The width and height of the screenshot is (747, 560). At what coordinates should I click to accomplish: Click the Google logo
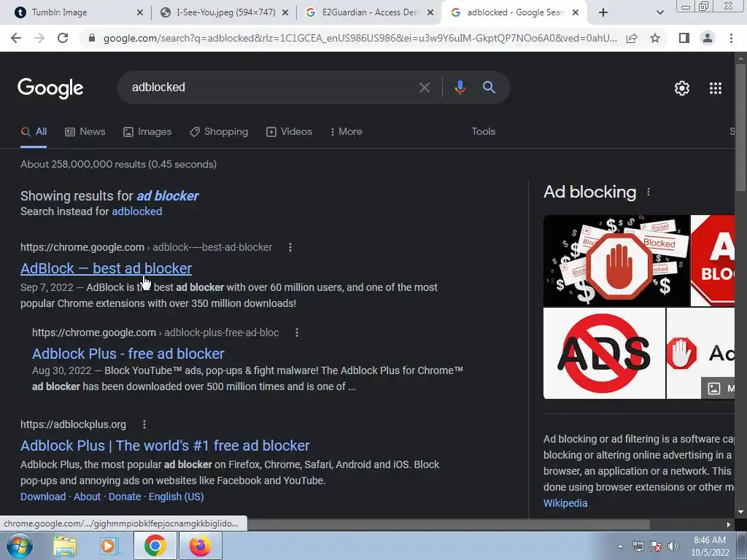[50, 88]
